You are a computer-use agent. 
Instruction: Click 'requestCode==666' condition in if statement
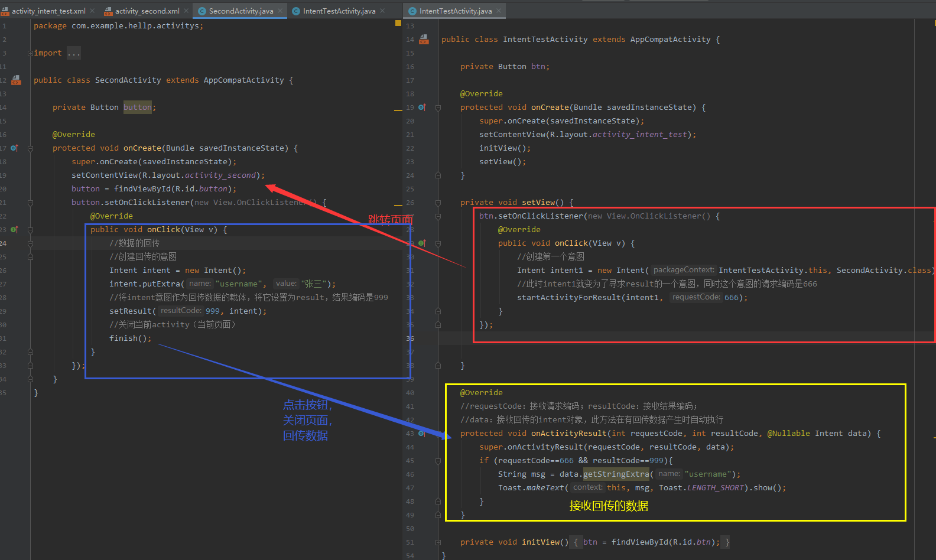(x=536, y=461)
